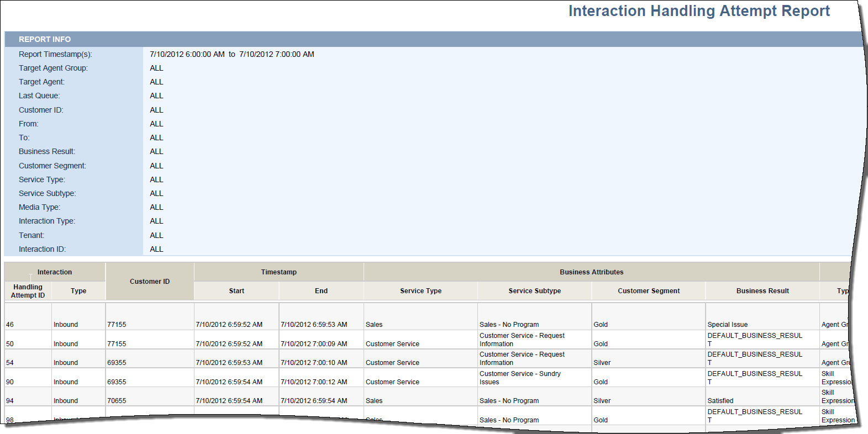This screenshot has height=434, width=868.
Task: Click the Service Subtype column header
Action: 534,291
